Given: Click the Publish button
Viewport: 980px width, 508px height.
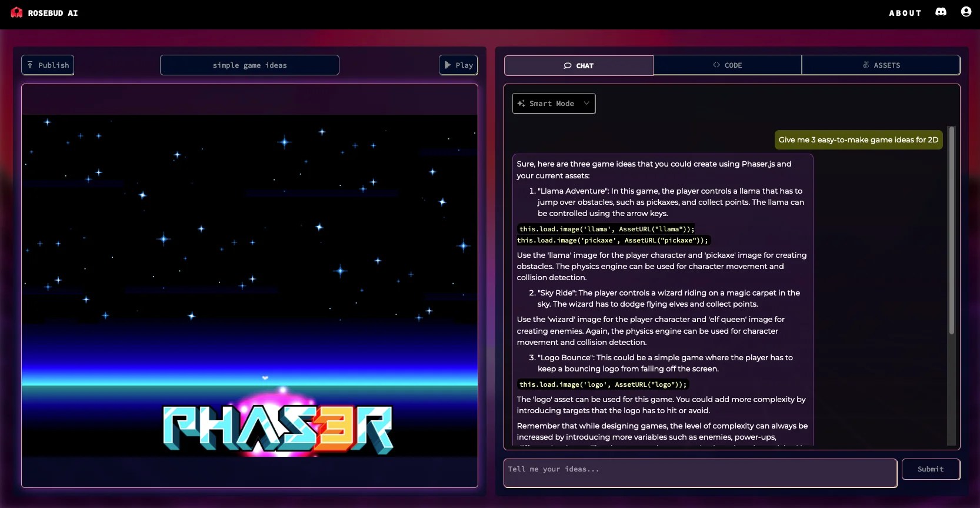Looking at the screenshot, I should (48, 65).
